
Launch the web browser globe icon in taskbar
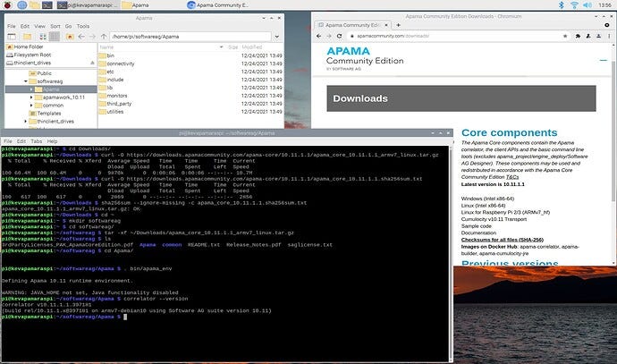click(x=22, y=5)
